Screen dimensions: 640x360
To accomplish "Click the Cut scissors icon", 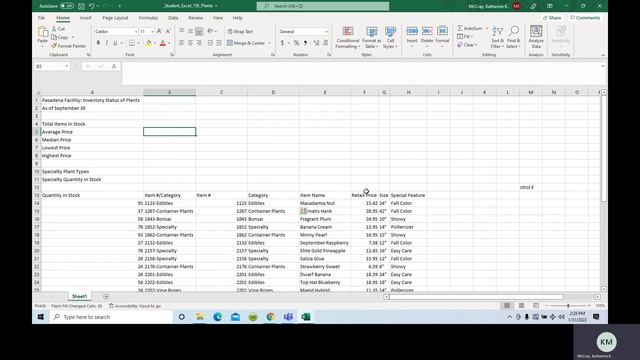I will click(54, 29).
